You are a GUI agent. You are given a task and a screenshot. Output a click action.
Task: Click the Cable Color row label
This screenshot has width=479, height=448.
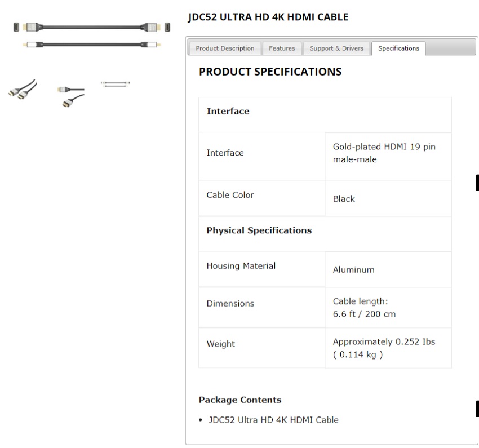230,195
